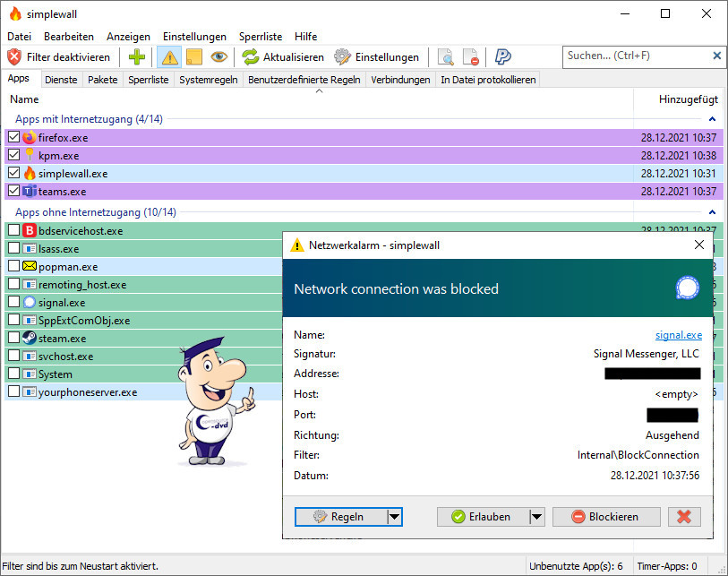Click the clear log document icon

(471, 56)
